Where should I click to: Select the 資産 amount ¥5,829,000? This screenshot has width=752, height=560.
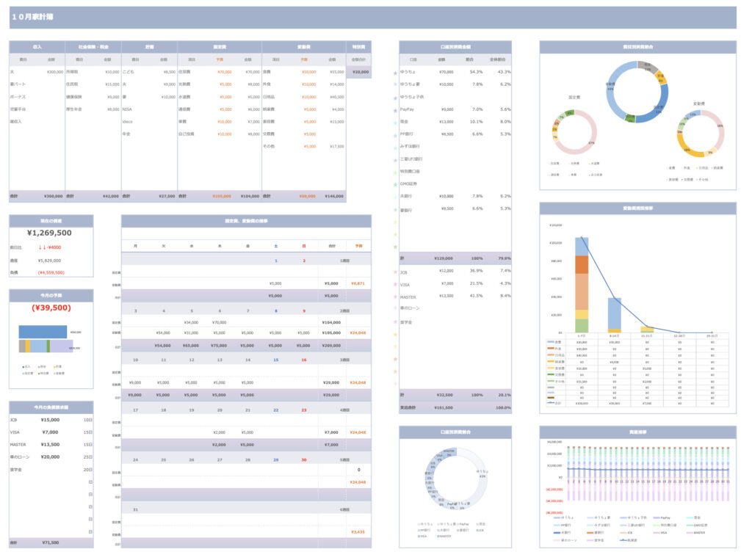[x=49, y=261]
